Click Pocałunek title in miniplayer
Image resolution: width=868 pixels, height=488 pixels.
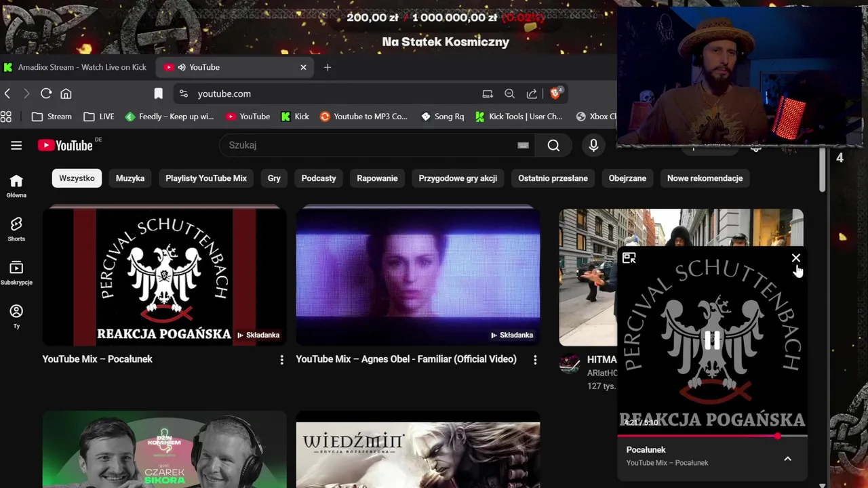pyautogui.click(x=646, y=450)
